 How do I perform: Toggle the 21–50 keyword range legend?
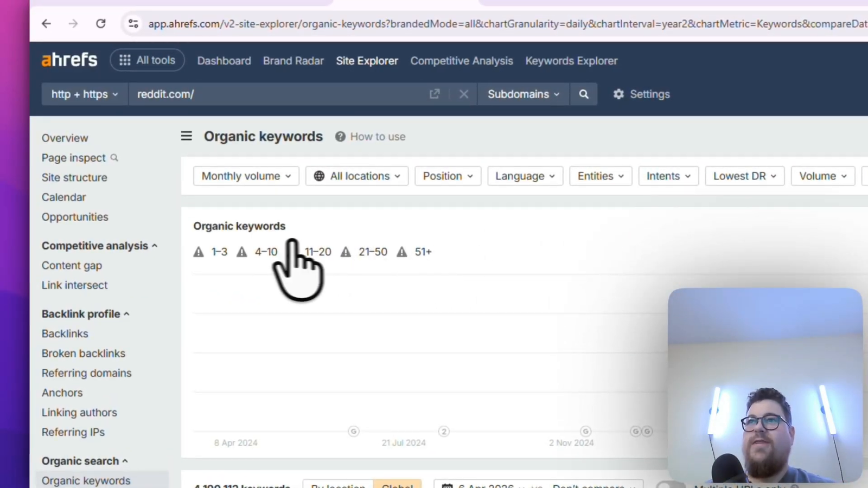click(x=373, y=252)
